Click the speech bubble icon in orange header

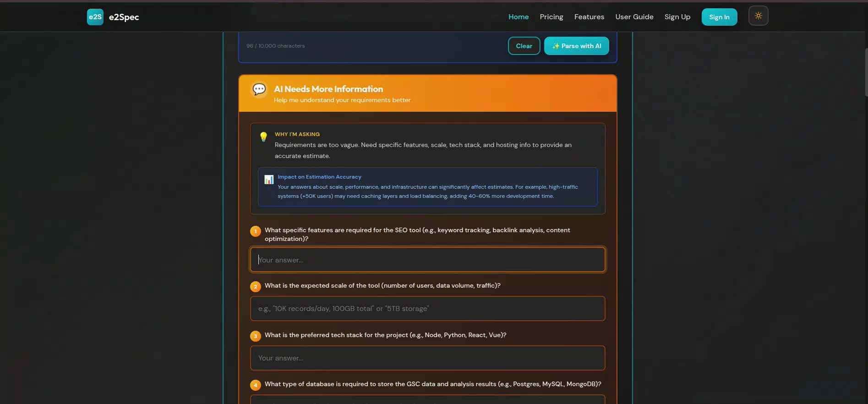tap(259, 89)
